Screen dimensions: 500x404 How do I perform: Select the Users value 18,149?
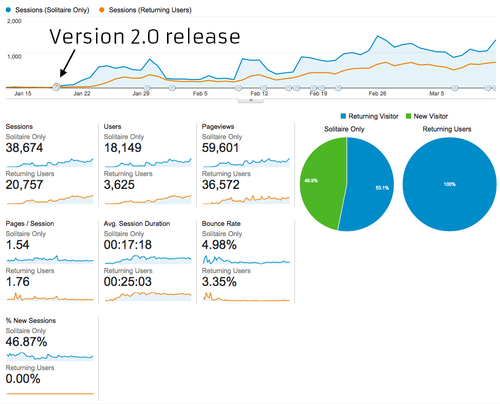[x=123, y=148]
